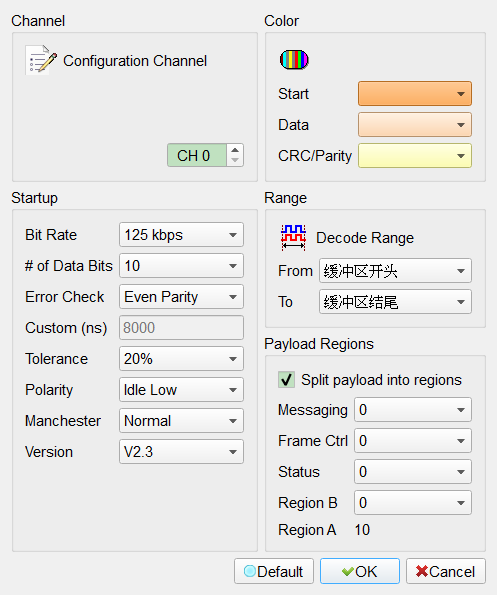Click the Region A value 10
Screen dimensions: 497x595
[362, 530]
